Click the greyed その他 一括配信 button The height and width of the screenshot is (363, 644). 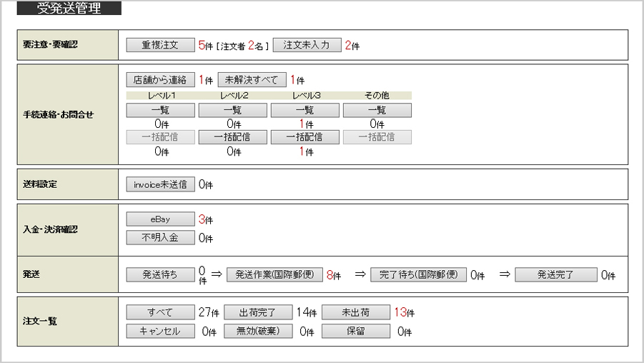tap(377, 137)
